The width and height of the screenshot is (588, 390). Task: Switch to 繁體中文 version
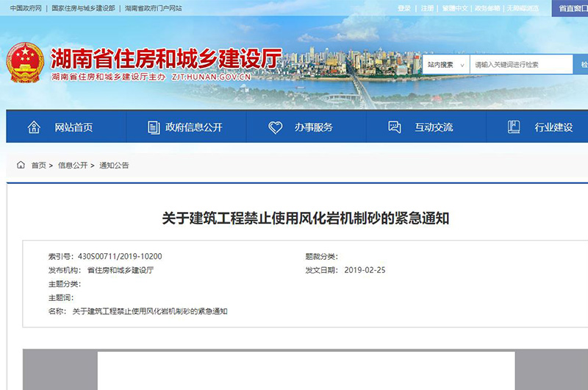tap(455, 8)
